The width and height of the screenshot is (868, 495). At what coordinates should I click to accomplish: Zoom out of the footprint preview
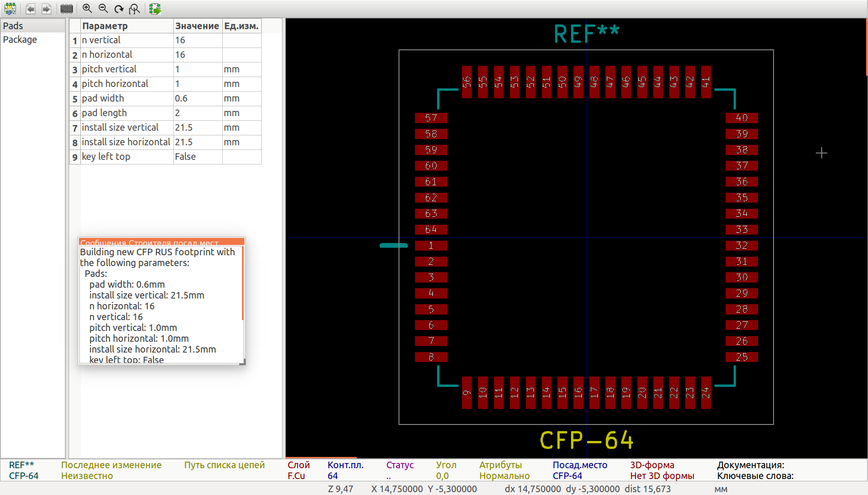(x=103, y=8)
